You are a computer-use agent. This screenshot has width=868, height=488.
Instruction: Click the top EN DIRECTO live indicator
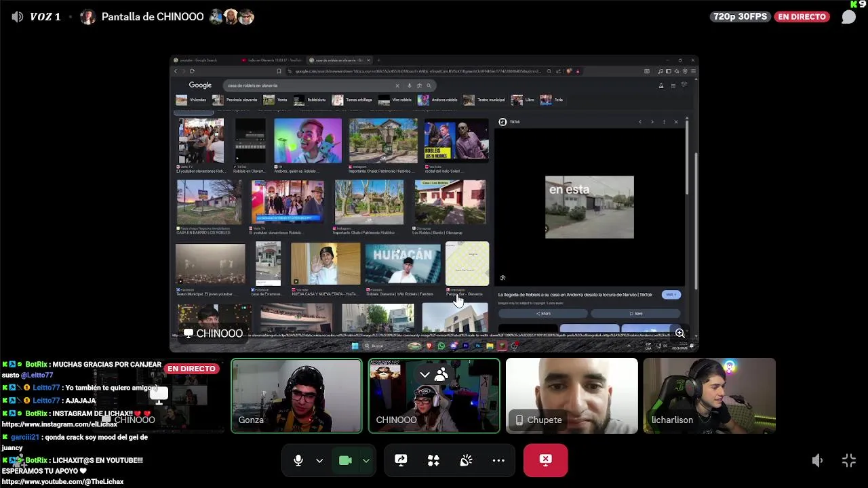802,16
